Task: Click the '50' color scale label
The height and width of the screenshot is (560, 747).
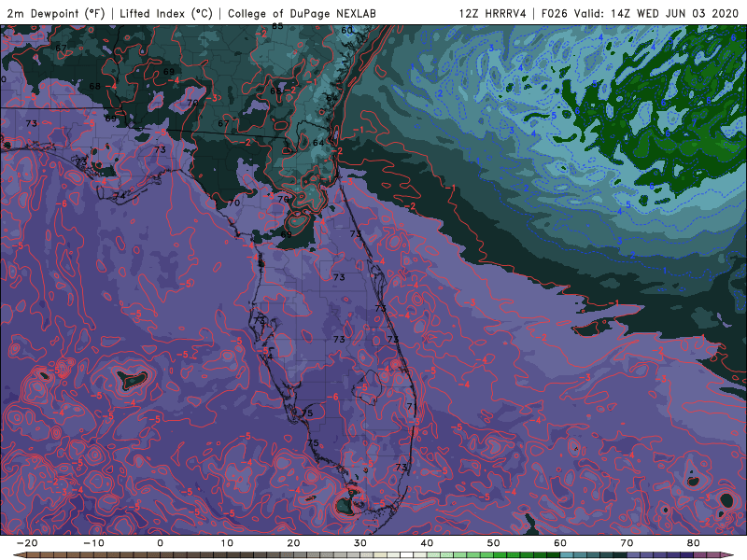Action: 494,543
